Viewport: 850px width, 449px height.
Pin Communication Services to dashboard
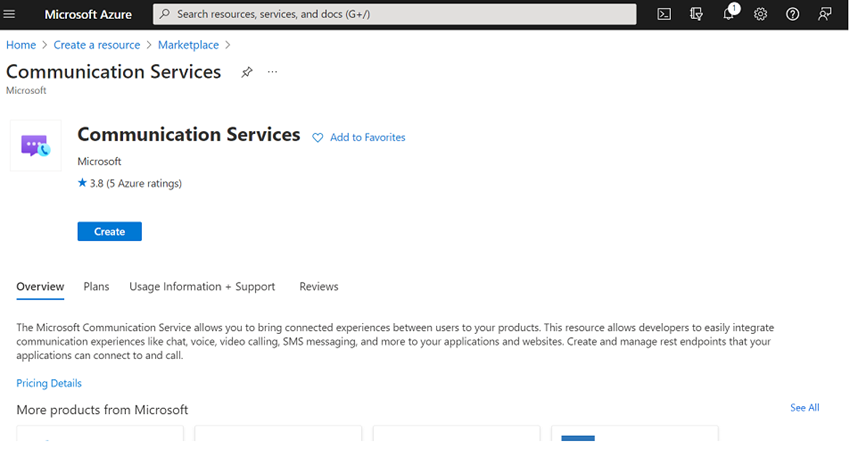tap(247, 72)
